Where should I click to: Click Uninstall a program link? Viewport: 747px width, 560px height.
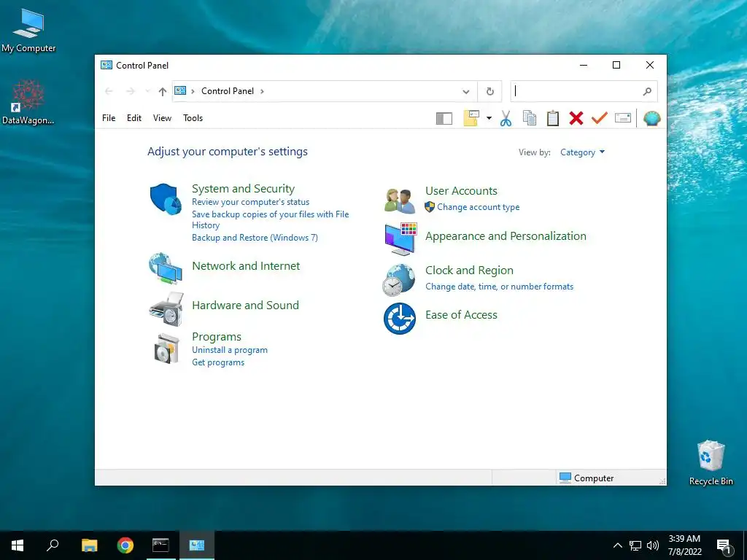coord(230,350)
